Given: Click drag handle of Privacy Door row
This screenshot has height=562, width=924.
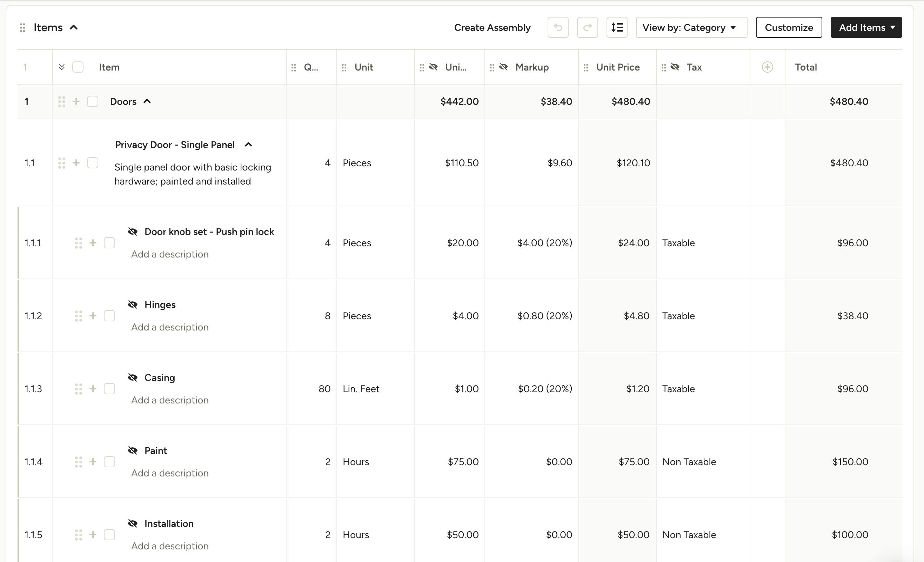Looking at the screenshot, I should click(62, 163).
